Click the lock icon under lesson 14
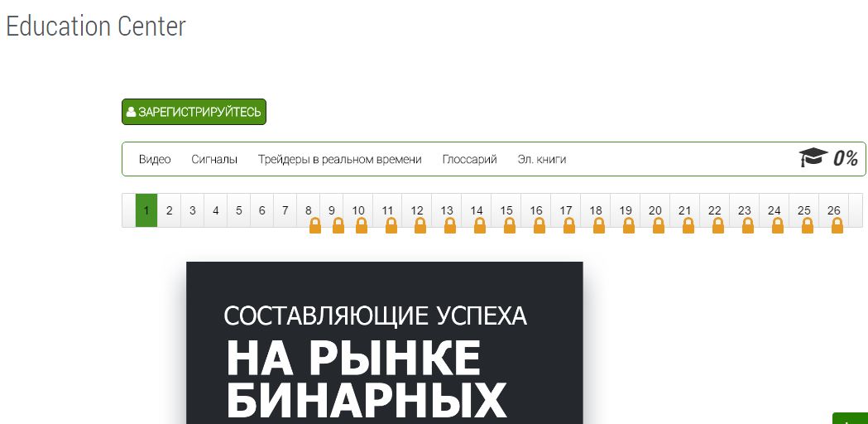 pyautogui.click(x=480, y=225)
